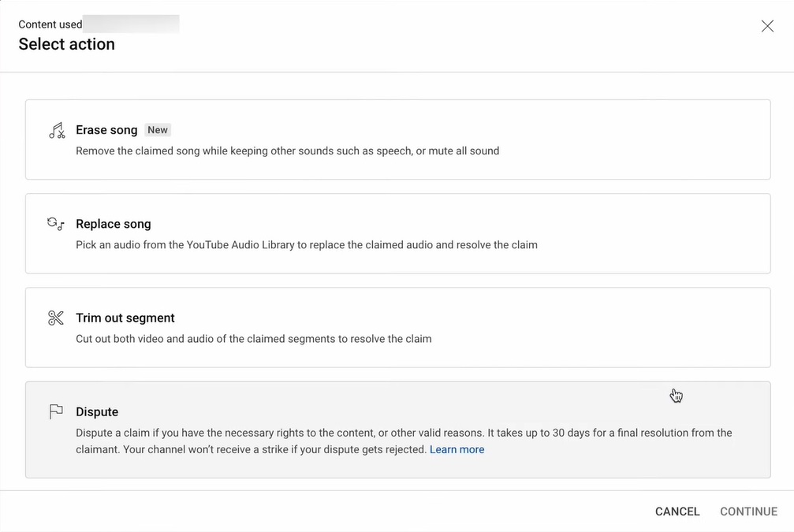Select the Erase song title
This screenshot has width=794, height=532.
pyautogui.click(x=106, y=130)
